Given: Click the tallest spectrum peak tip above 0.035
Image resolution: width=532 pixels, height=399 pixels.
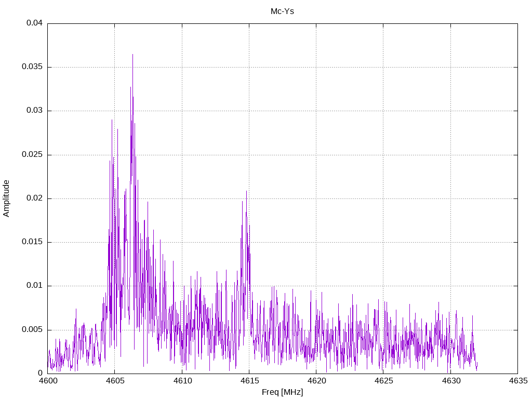Looking at the screenshot, I should pos(132,55).
